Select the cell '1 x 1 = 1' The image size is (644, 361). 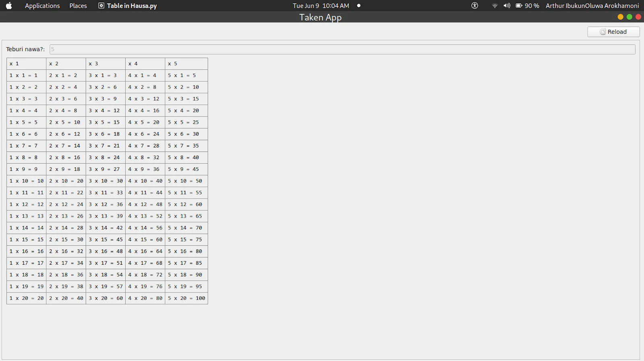[x=27, y=75]
